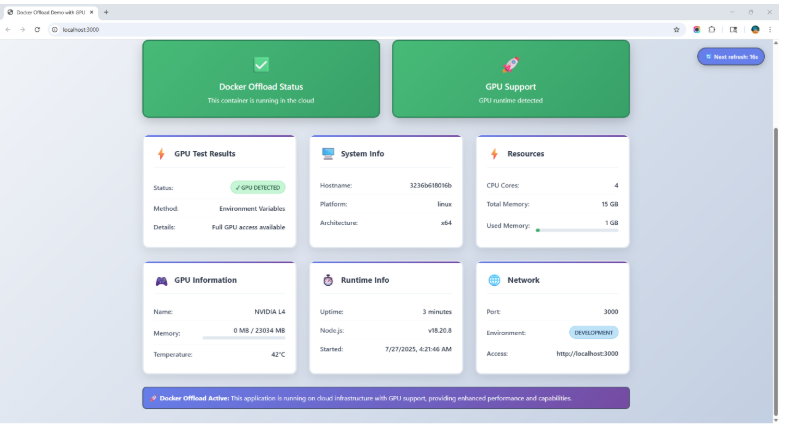Click the DEVELOPMENT environment badge
Screen dimensions: 786x440
tap(594, 332)
